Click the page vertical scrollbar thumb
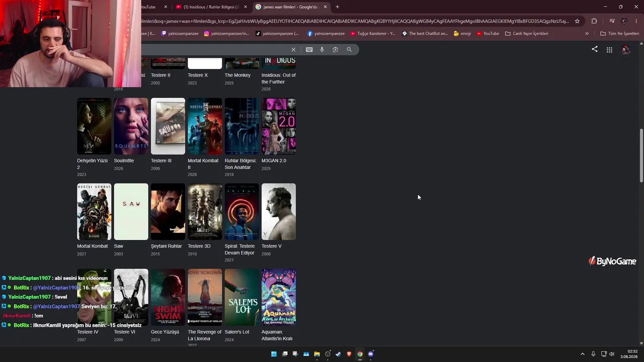The height and width of the screenshot is (362, 644). coord(641,155)
